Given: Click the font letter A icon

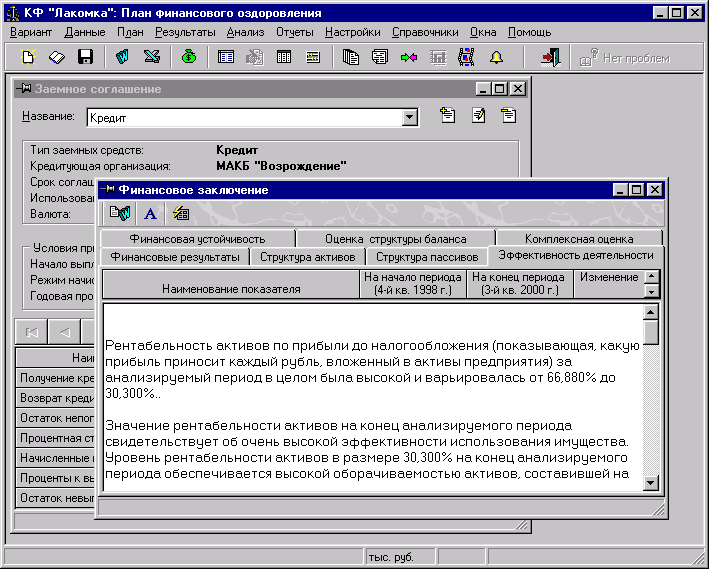Looking at the screenshot, I should pyautogui.click(x=150, y=213).
